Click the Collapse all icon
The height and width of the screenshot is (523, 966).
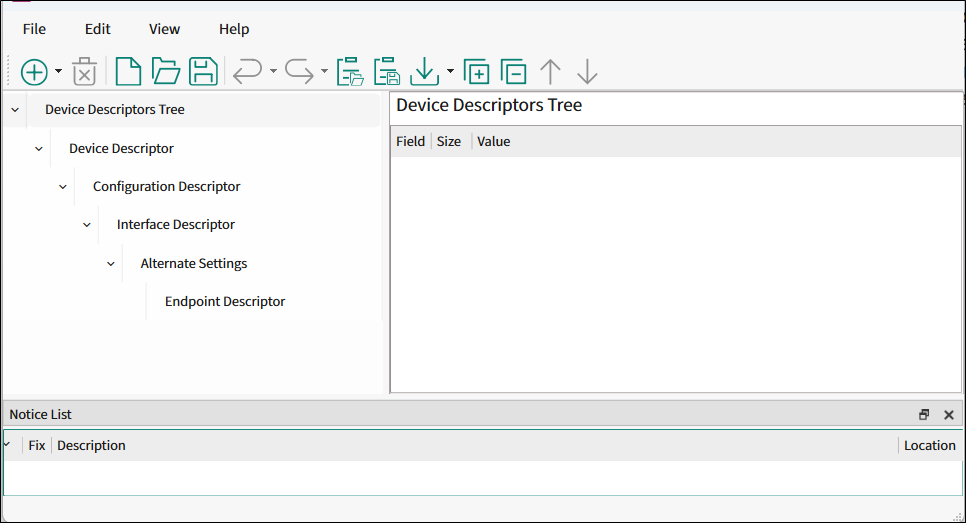(513, 71)
